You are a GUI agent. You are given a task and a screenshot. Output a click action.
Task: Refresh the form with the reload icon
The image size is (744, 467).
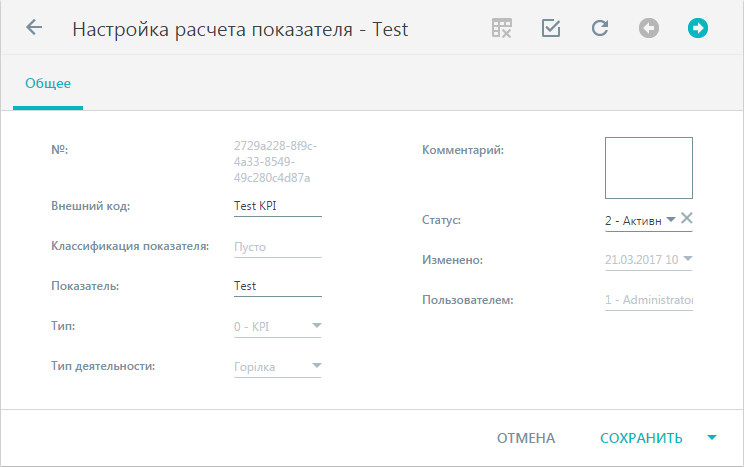(x=600, y=28)
